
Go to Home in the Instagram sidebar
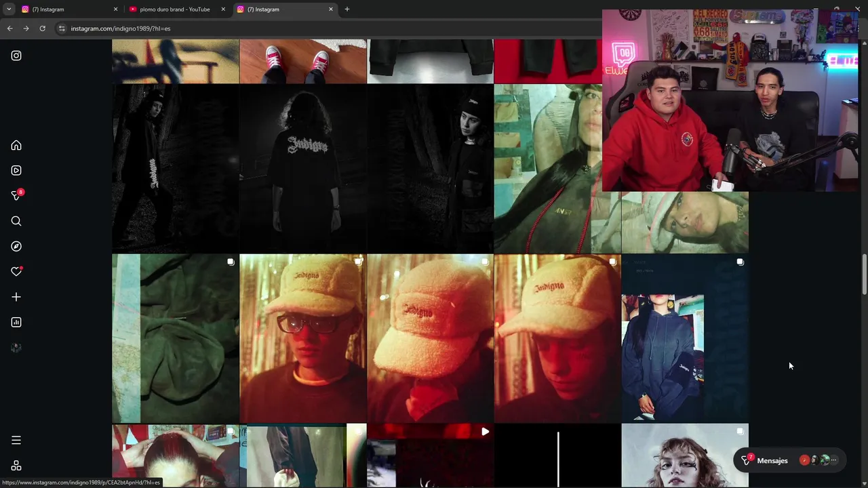(x=16, y=145)
